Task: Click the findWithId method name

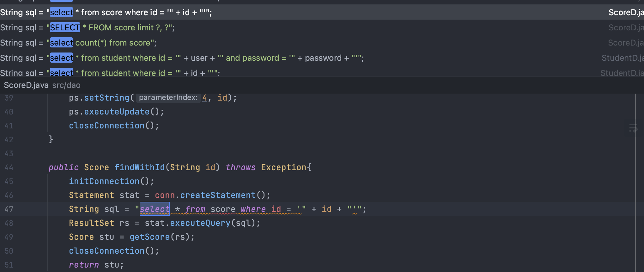Action: 139,168
